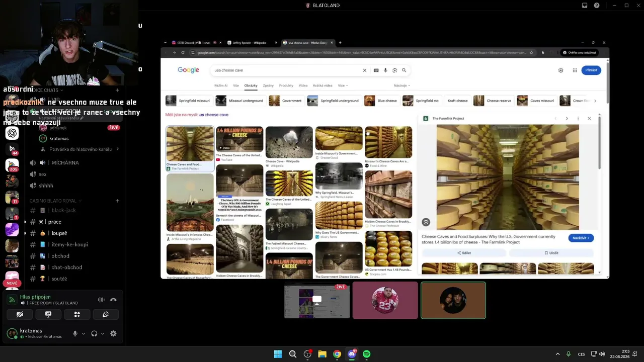
Task: Open a new browser tab
Action: coord(340,43)
